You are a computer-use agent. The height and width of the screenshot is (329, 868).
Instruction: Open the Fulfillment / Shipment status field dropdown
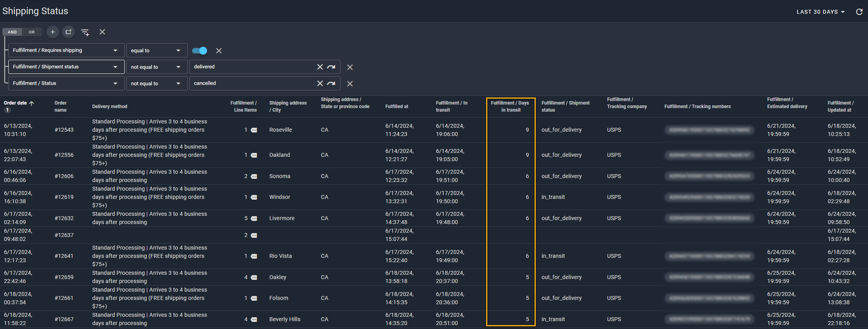click(66, 67)
